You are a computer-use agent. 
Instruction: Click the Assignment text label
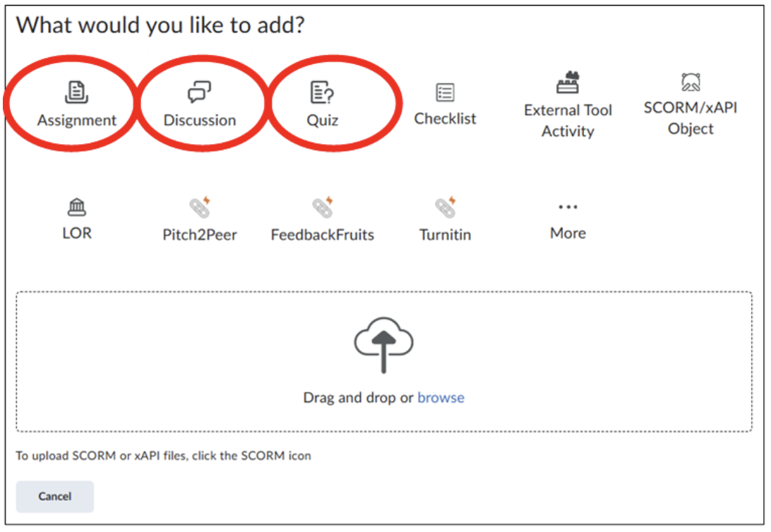click(x=77, y=121)
